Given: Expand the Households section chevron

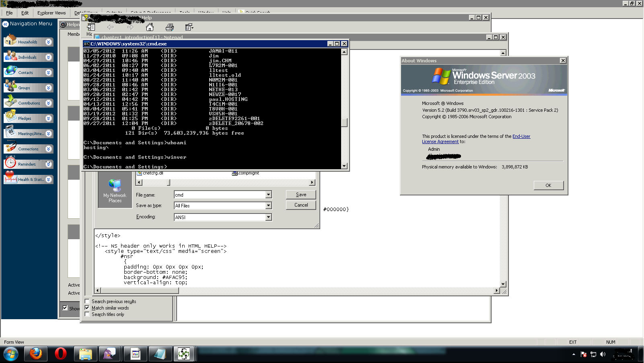Looking at the screenshot, I should click(x=48, y=42).
